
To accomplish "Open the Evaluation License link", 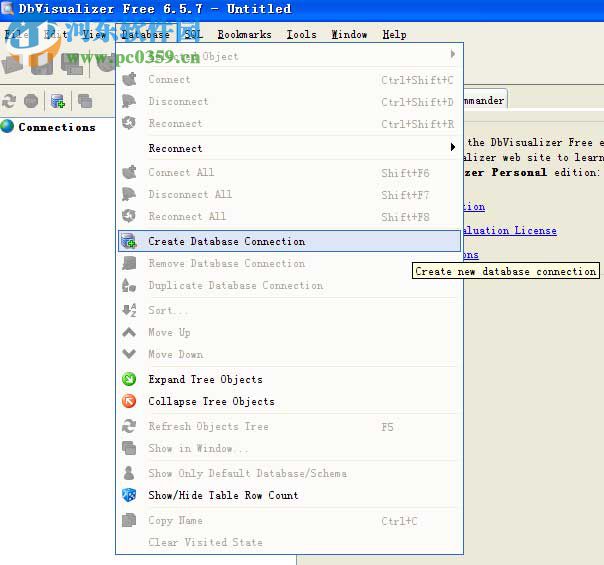I will pos(510,230).
